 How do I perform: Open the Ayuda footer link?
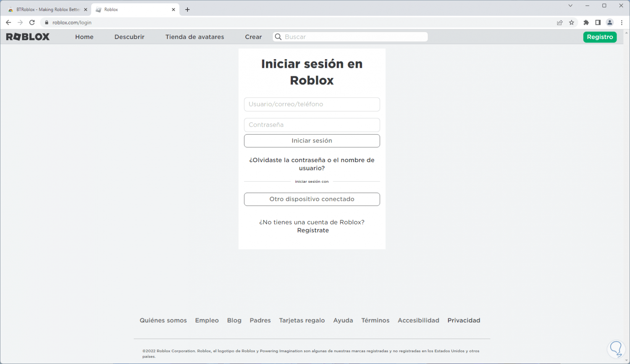(x=343, y=321)
